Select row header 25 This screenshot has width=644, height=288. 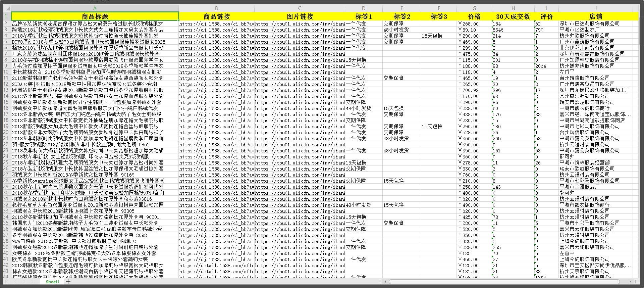pos(7,162)
